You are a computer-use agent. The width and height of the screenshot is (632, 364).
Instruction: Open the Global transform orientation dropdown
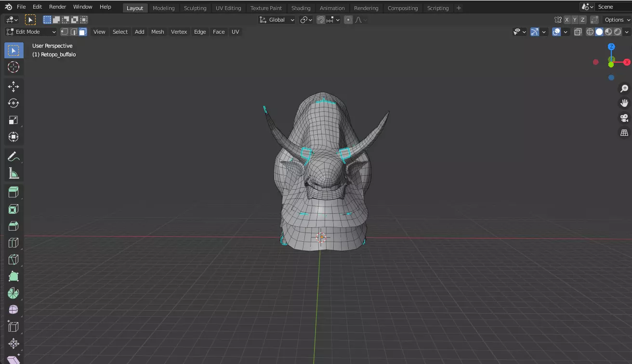(277, 20)
